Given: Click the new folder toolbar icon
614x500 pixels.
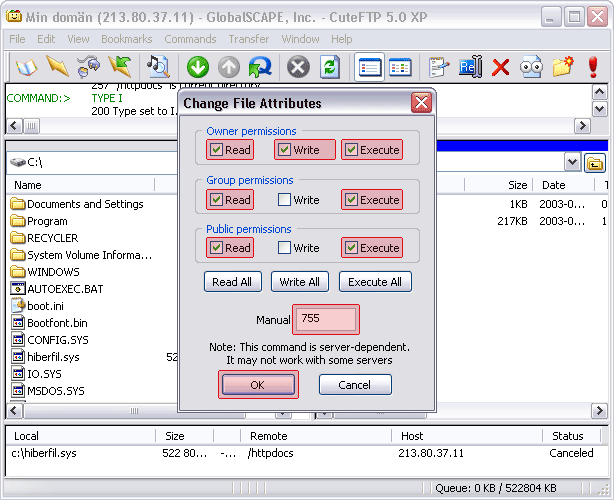Looking at the screenshot, I should pos(563,67).
